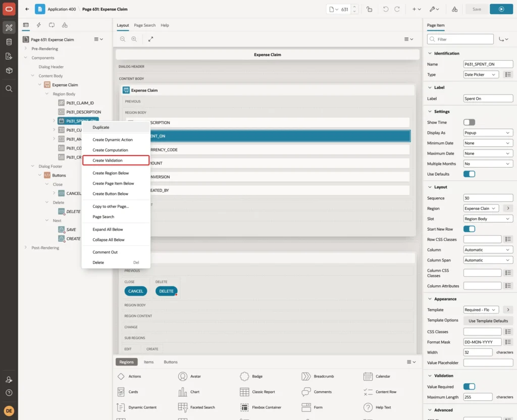The height and width of the screenshot is (420, 517).
Task: Go back with the left arrow icon
Action: point(27,9)
